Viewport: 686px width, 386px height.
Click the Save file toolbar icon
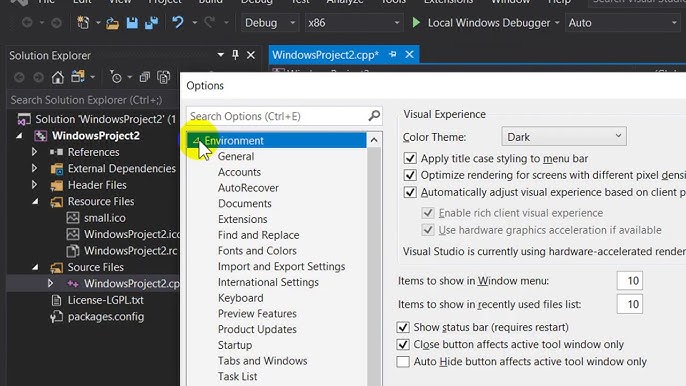(x=132, y=23)
